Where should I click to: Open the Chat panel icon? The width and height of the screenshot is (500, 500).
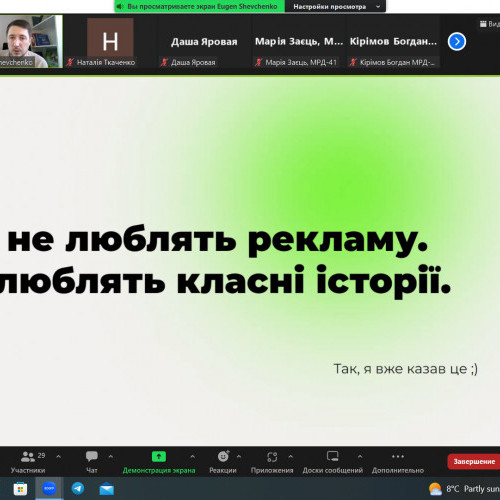coord(91,456)
